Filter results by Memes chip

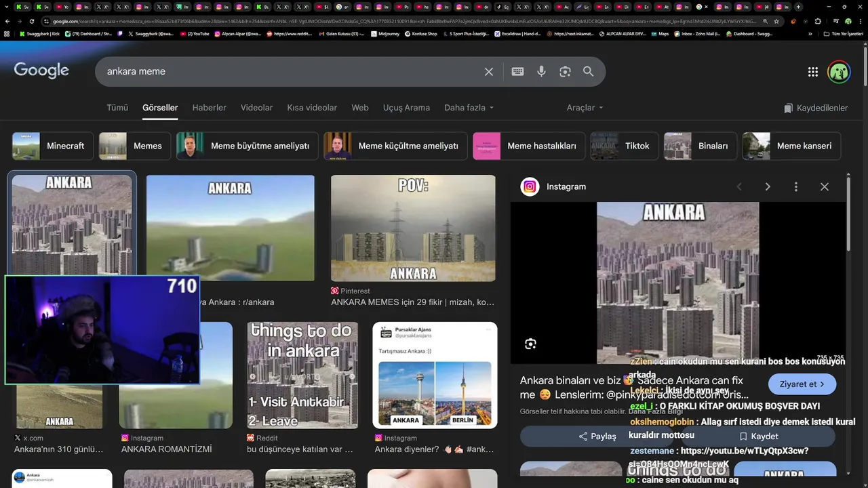pyautogui.click(x=135, y=146)
